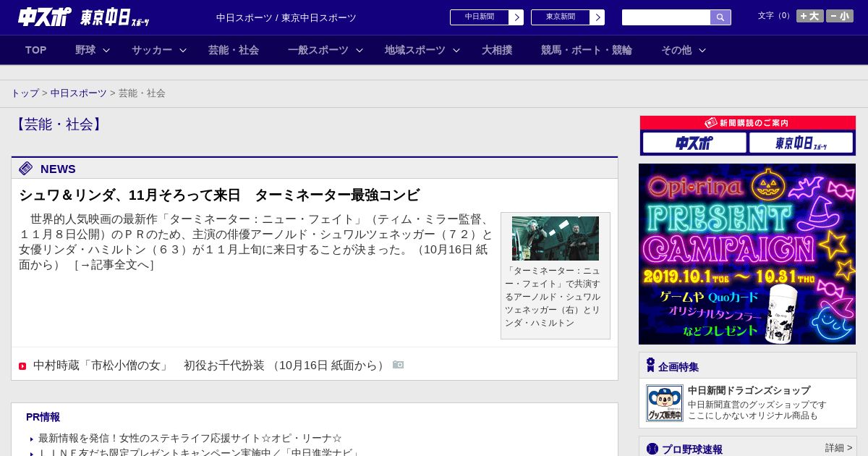Image resolution: width=868 pixels, height=456 pixels.
Task: Increase text size with the ＋大 button
Action: pyautogui.click(x=809, y=16)
